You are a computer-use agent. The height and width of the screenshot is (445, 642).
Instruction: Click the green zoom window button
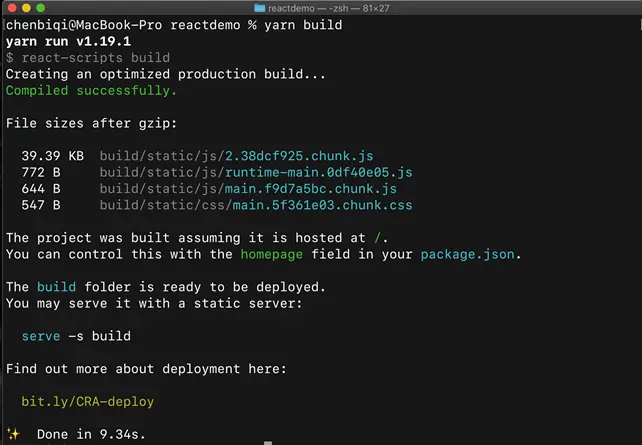pos(40,7)
